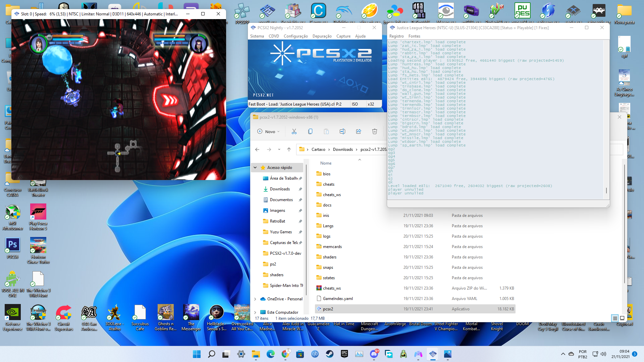Select the GameIndex.yaml file

coord(337,298)
